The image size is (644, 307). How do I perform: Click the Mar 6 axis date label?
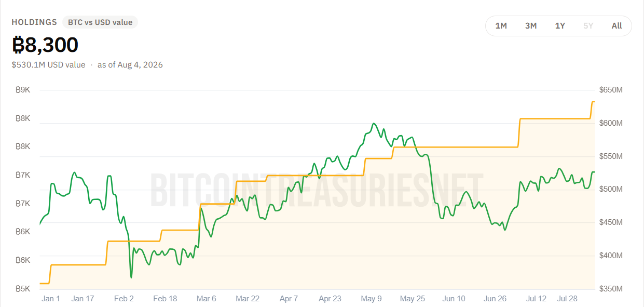206,299
